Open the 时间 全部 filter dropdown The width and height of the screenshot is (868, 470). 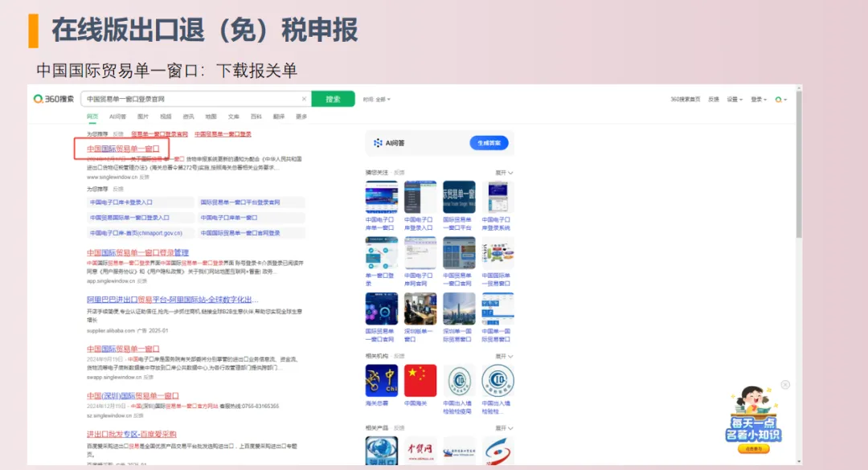tap(376, 100)
